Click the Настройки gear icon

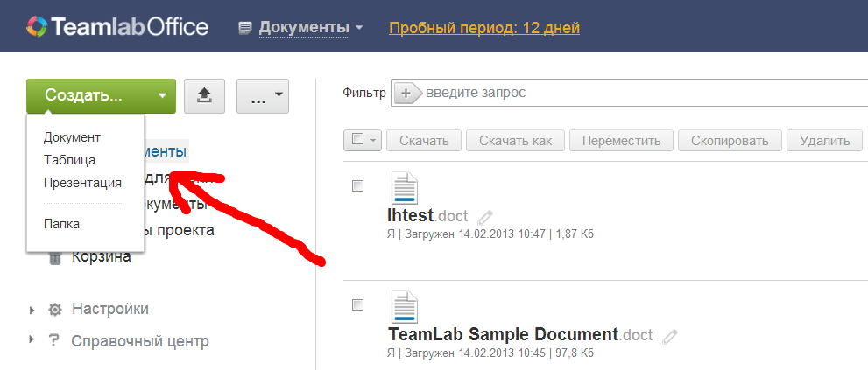55,309
